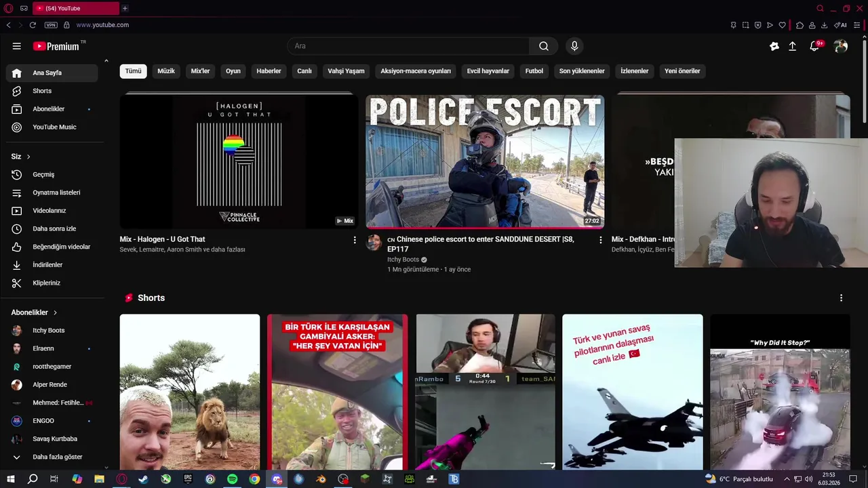Open the Opera snapshot tool icon
The width and height of the screenshot is (868, 488).
pyautogui.click(x=745, y=25)
